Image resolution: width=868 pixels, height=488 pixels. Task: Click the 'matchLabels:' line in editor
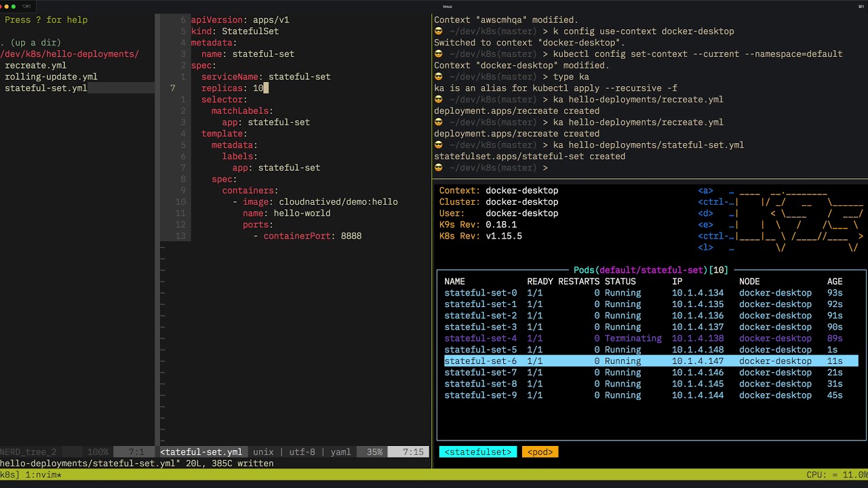click(242, 110)
